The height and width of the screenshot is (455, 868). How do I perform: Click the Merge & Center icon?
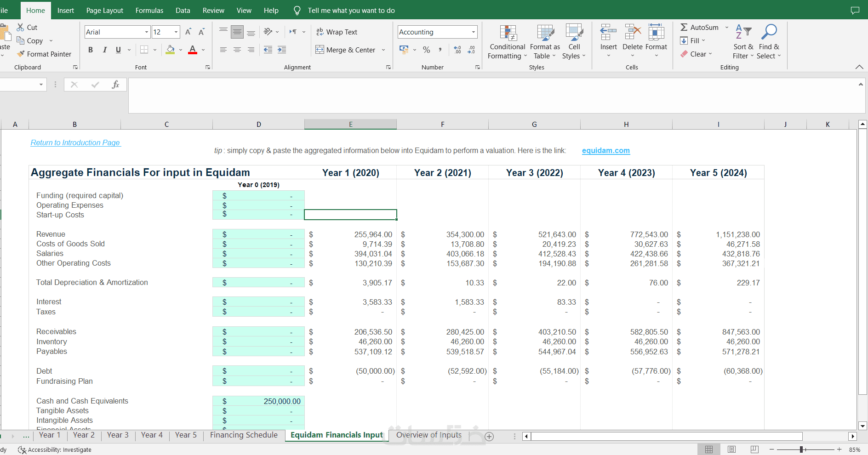pyautogui.click(x=320, y=50)
